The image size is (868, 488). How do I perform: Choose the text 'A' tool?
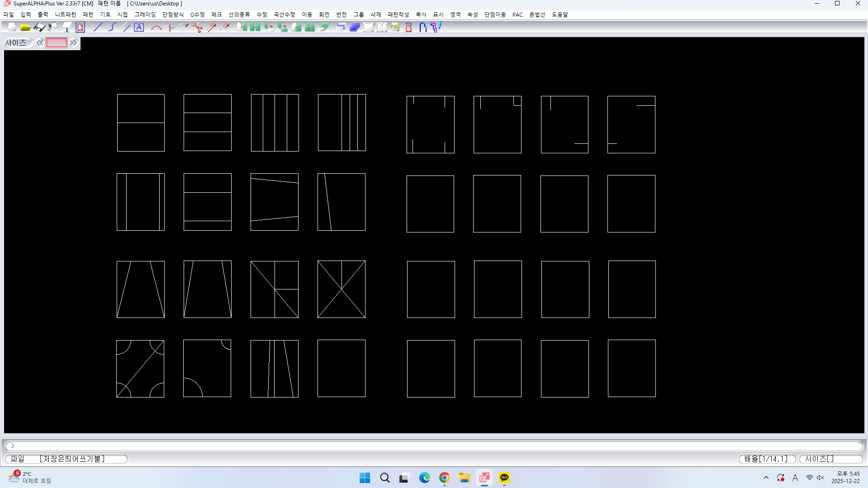click(x=139, y=28)
